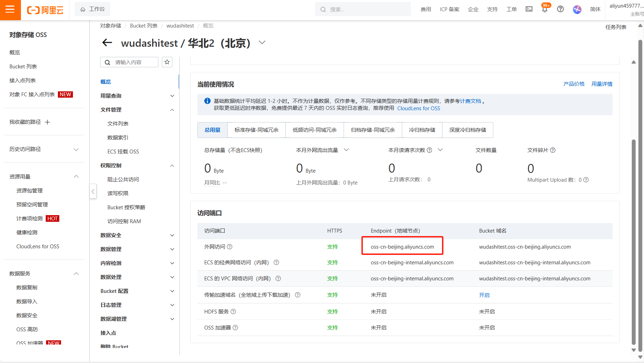Click 开启 for transfer acceleration domain
This screenshot has height=363, width=644.
click(484, 295)
